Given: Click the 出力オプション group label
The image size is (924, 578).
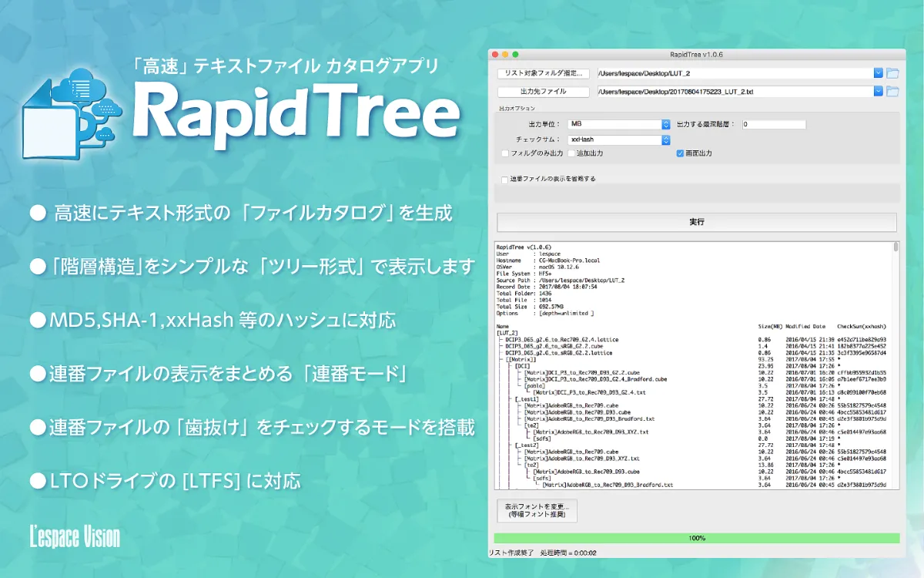Looking at the screenshot, I should (x=517, y=109).
